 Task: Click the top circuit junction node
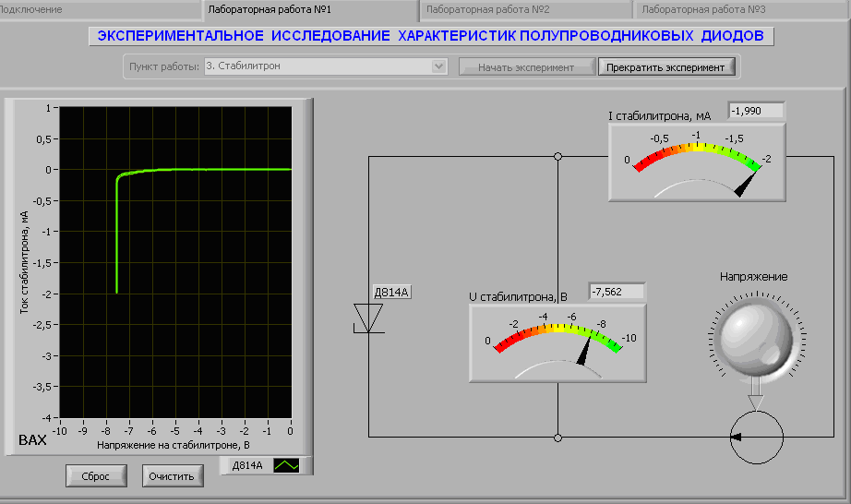coord(557,157)
